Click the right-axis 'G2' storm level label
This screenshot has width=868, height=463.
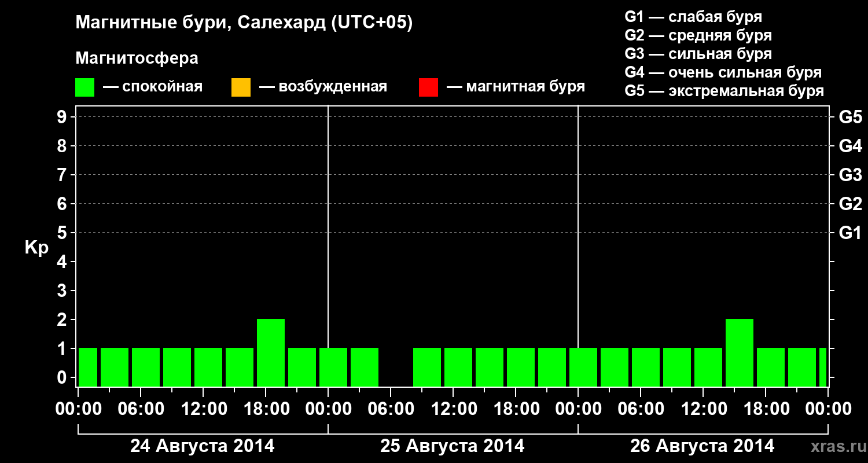850,204
